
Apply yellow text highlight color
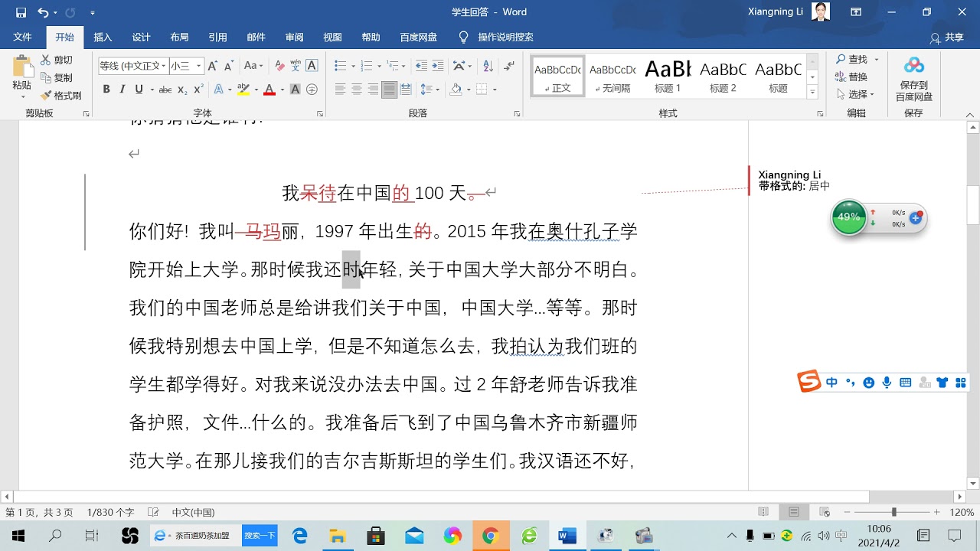tap(243, 90)
